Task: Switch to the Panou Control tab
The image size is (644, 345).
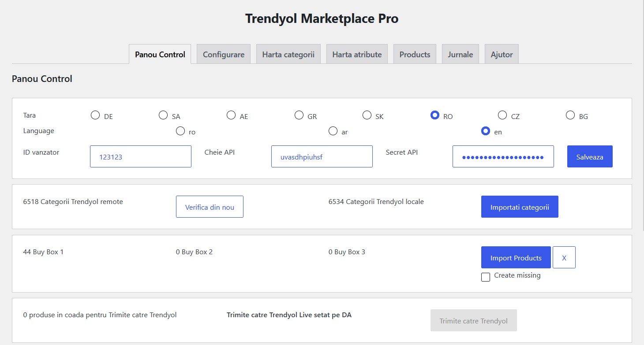Action: 160,54
